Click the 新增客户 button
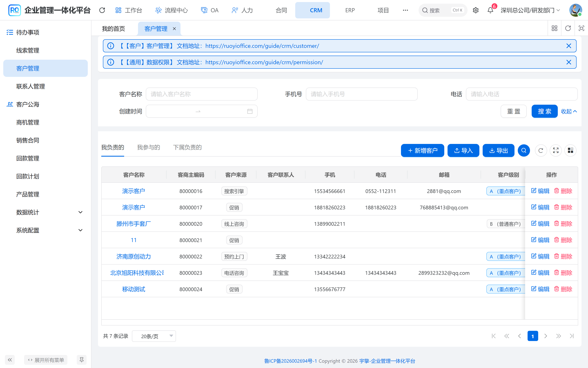 coord(422,150)
